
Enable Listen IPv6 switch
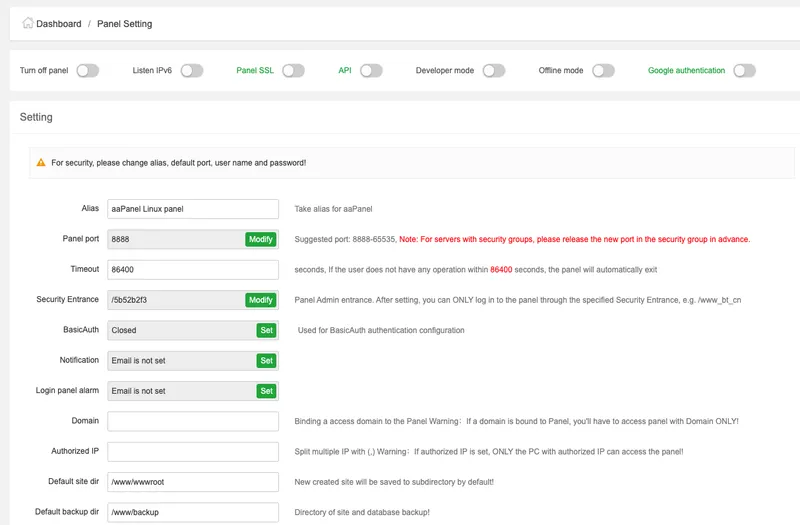[192, 71]
